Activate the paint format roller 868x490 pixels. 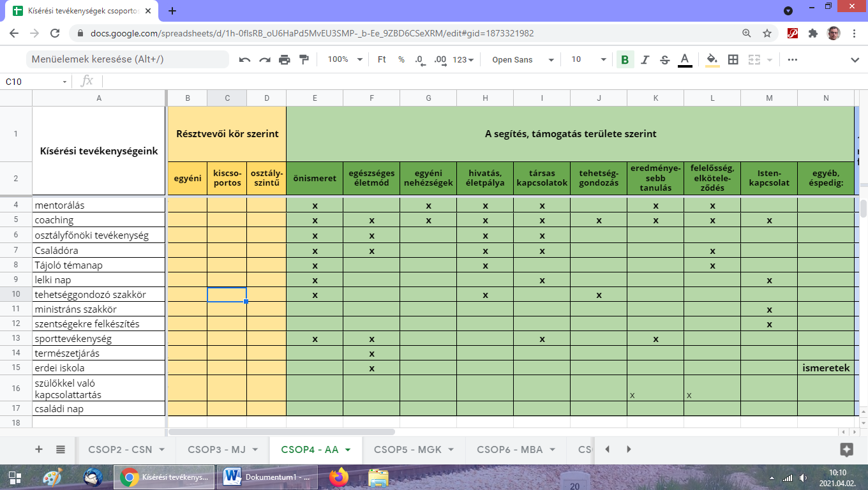[x=304, y=59]
